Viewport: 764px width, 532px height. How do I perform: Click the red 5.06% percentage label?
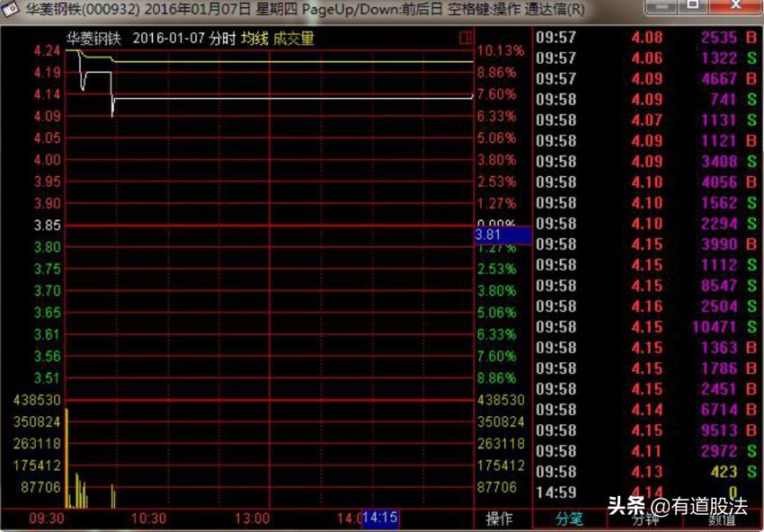[496, 137]
